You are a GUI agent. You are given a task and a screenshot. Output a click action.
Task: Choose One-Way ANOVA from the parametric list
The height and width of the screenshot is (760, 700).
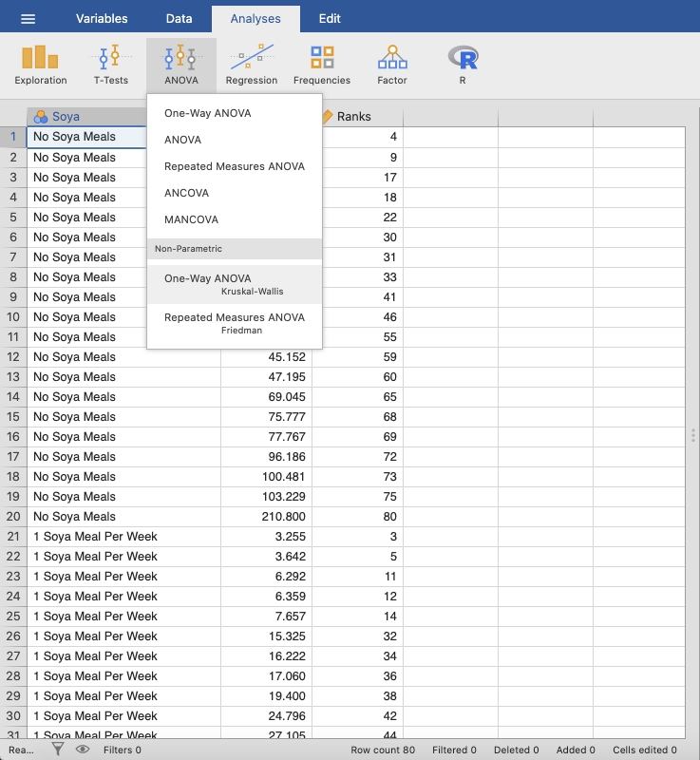[235, 113]
